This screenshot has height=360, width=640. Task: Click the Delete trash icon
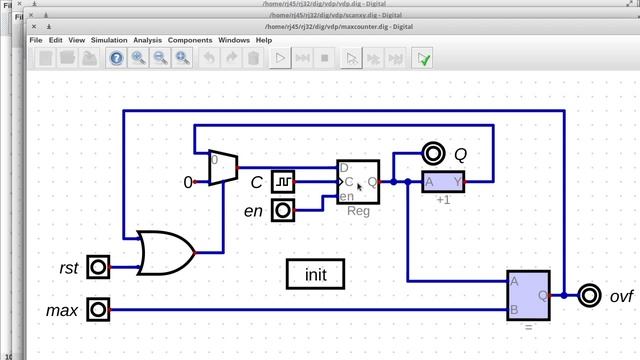253,58
